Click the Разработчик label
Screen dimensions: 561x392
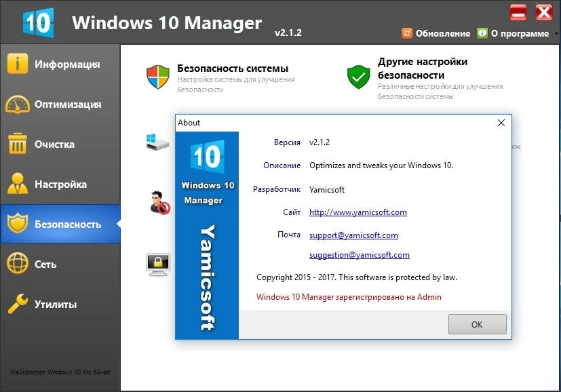pyautogui.click(x=277, y=189)
